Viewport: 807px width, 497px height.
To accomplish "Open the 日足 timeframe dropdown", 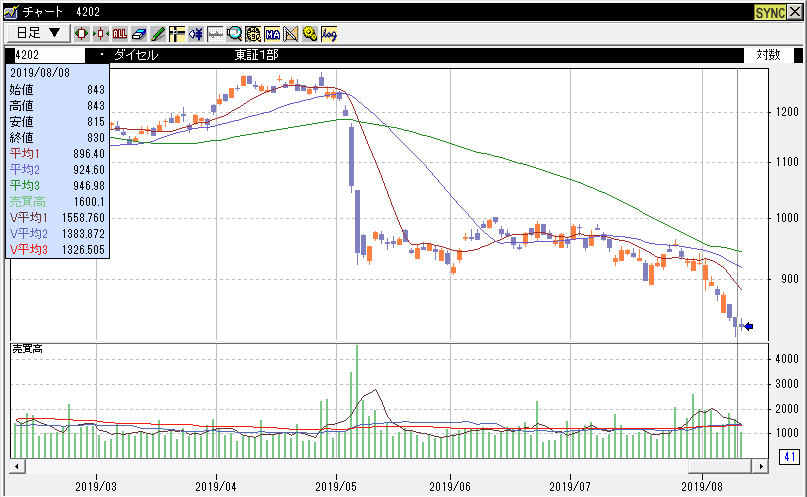I will coord(38,33).
